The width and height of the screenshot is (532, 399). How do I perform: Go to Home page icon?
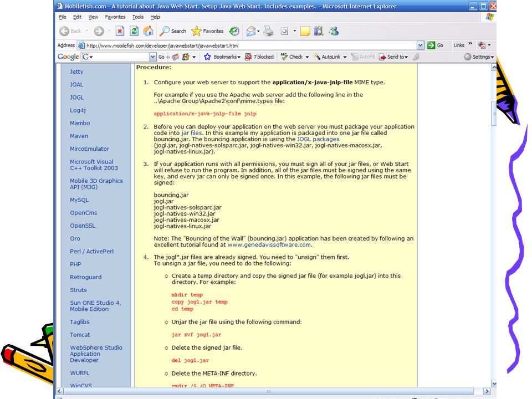click(148, 31)
